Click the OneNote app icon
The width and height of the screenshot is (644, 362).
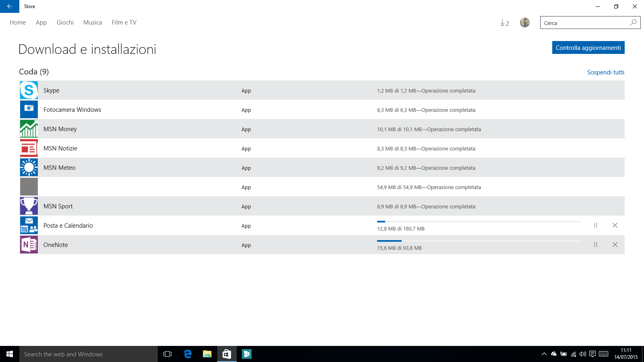[29, 245]
